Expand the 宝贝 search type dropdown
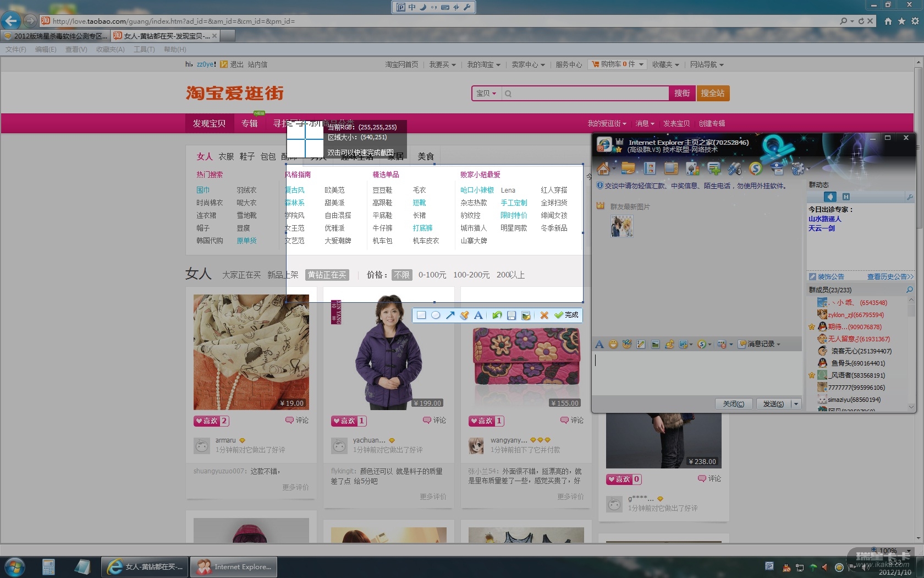The width and height of the screenshot is (924, 578). (486, 94)
